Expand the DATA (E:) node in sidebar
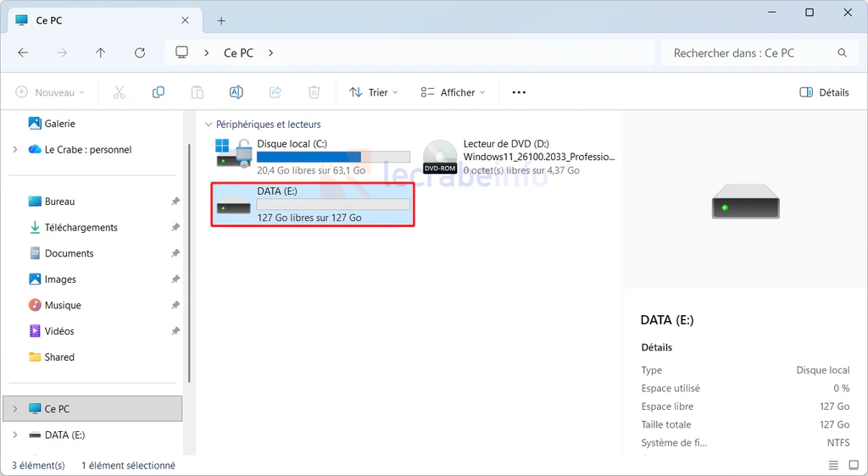 pos(14,435)
